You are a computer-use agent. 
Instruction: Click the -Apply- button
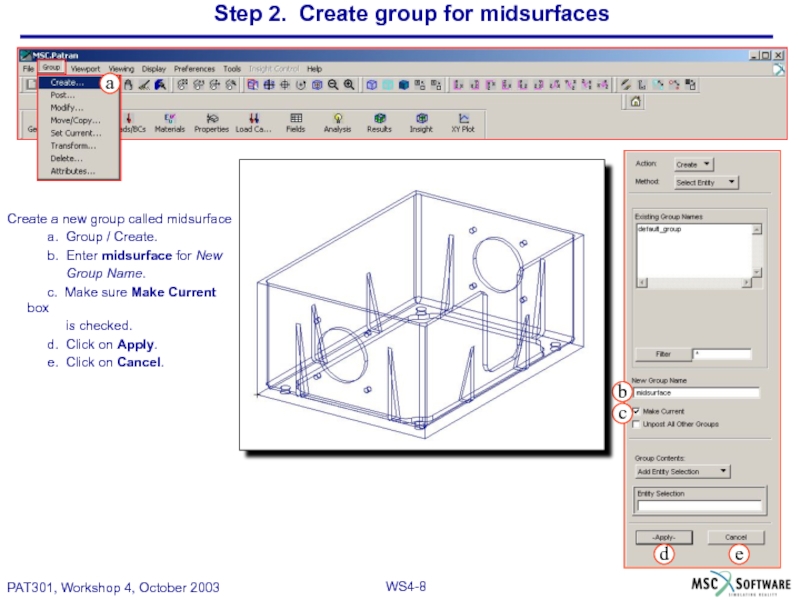pyautogui.click(x=664, y=537)
